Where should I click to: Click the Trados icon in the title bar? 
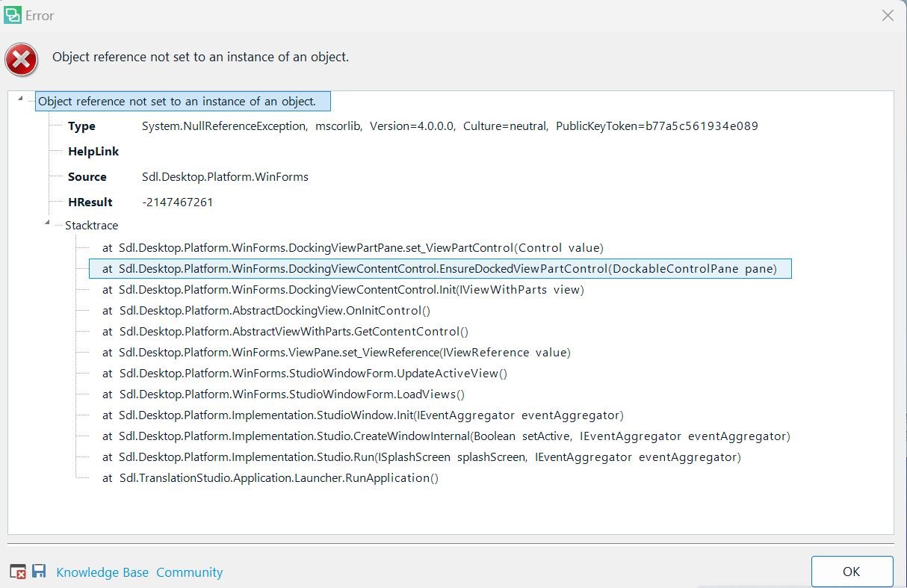click(13, 13)
